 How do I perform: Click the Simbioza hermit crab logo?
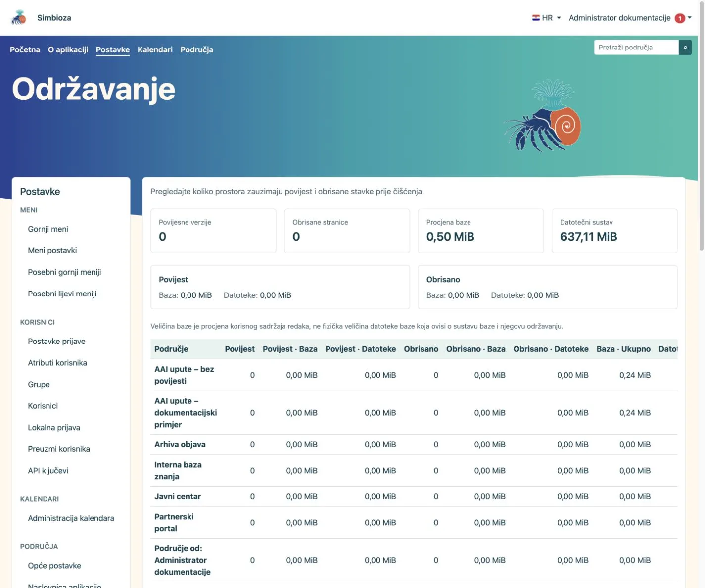point(19,18)
